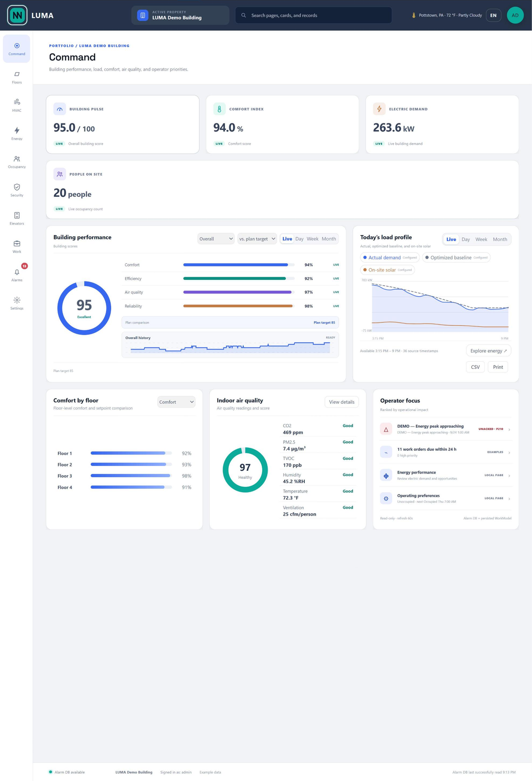Select Month tab in Today's load profile
Screen dimensions: 532x781
coord(500,239)
